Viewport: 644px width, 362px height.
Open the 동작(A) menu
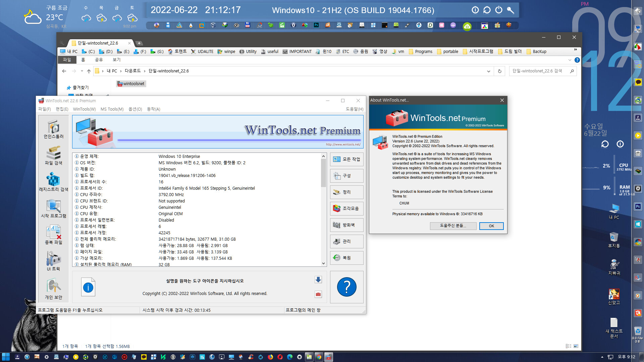tap(153, 109)
